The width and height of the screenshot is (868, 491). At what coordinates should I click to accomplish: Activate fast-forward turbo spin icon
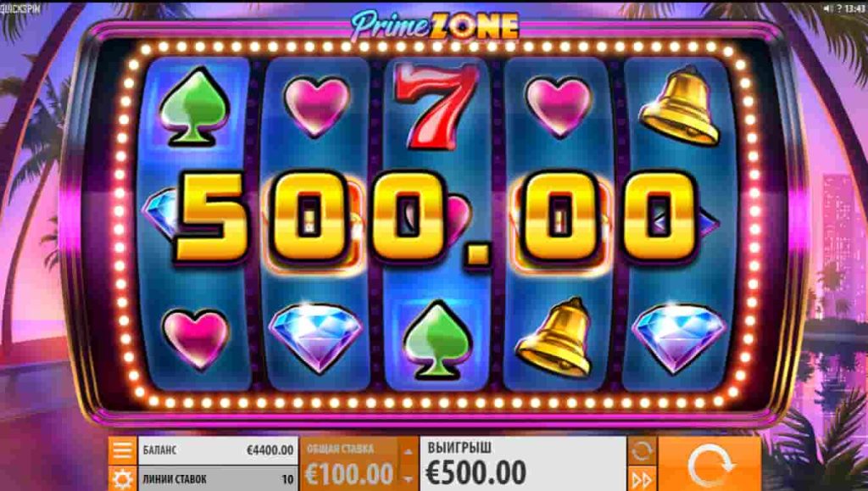pos(642,479)
